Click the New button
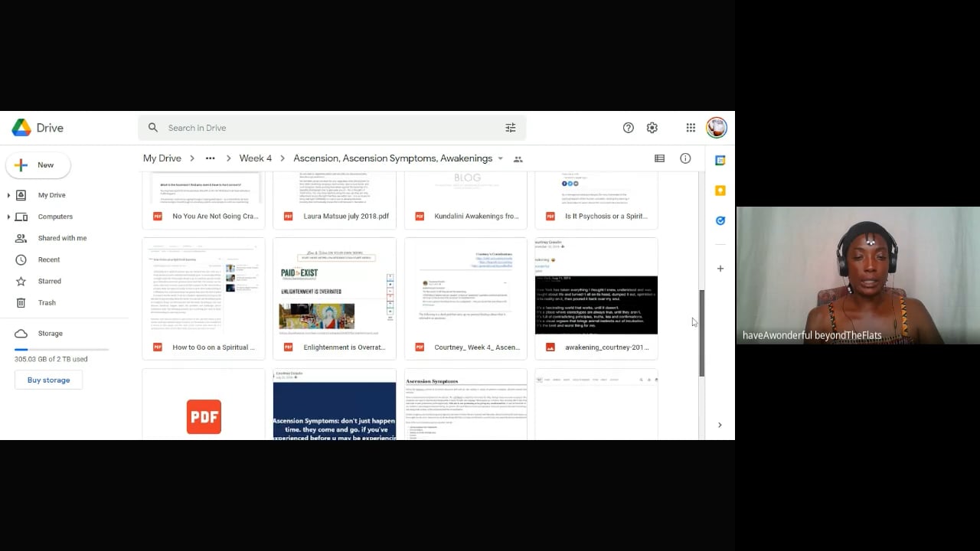This screenshot has height=551, width=980. pyautogui.click(x=38, y=165)
